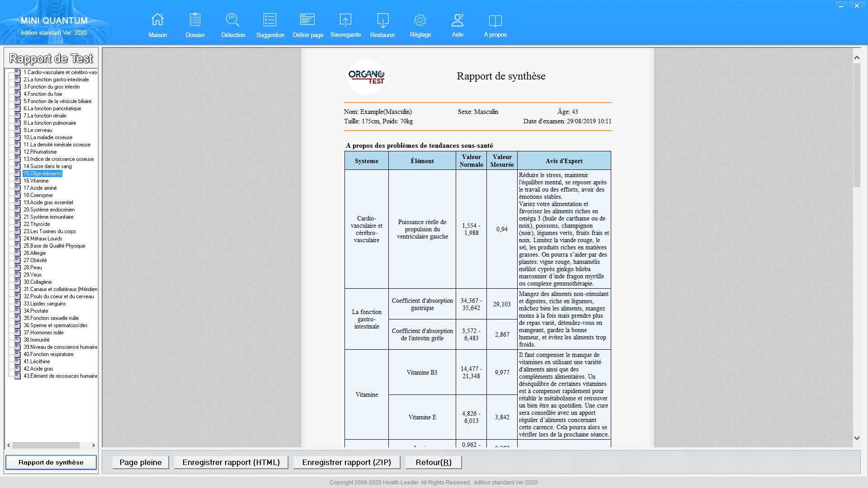Click the Détection search icon
The image size is (868, 488).
pos(232,20)
